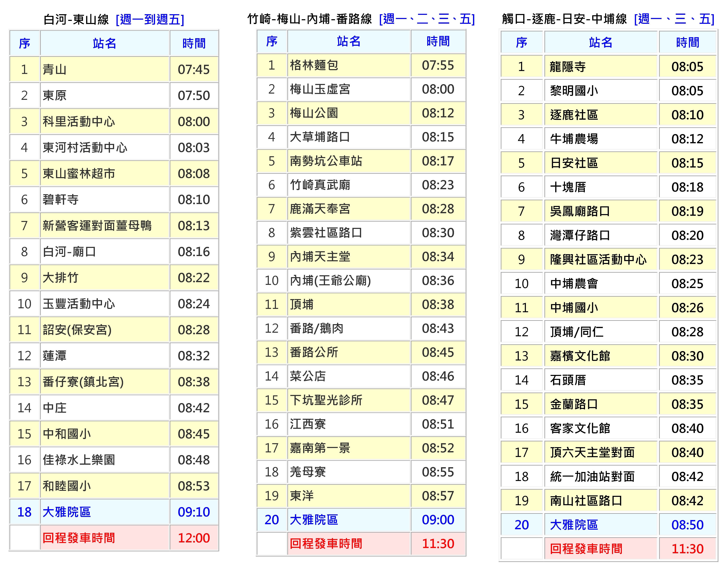
Task: Click the 江西寮 stop
Action: point(308,424)
